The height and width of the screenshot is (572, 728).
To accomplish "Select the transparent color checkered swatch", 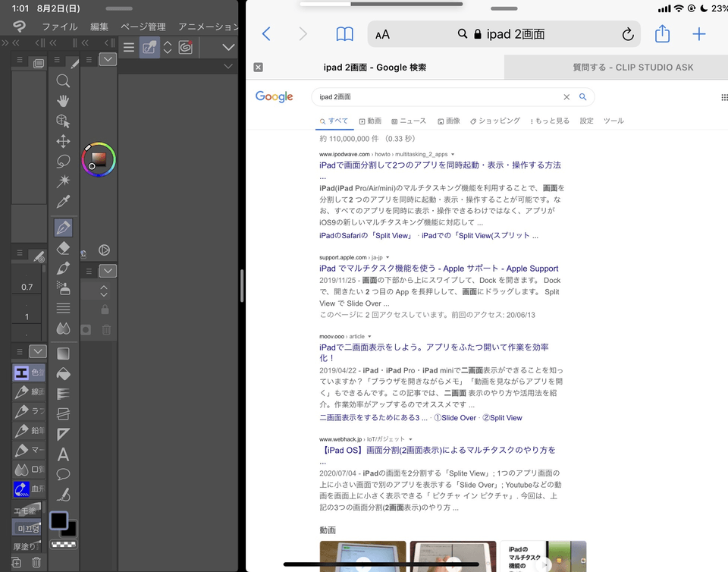I will click(x=64, y=544).
